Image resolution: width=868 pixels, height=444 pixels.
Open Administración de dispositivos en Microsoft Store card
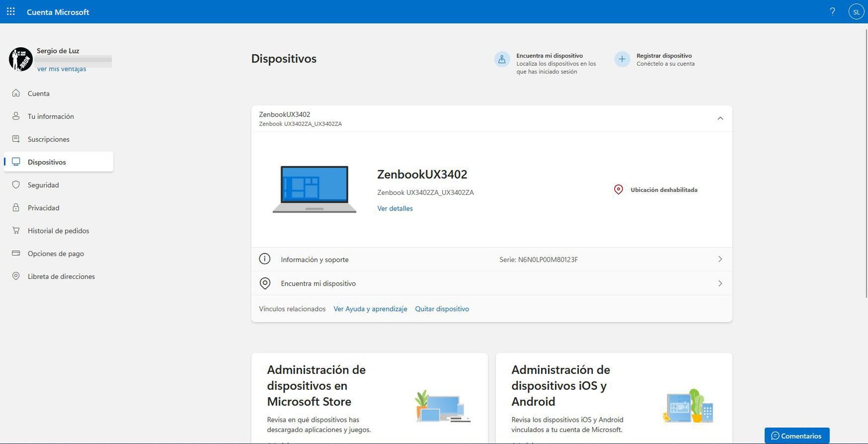(369, 398)
